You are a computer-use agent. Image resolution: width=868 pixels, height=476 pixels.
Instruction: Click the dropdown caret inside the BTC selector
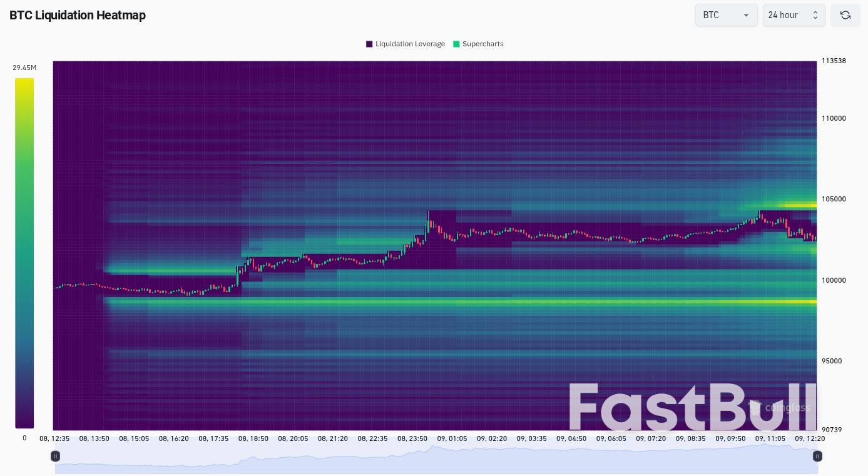tap(747, 15)
